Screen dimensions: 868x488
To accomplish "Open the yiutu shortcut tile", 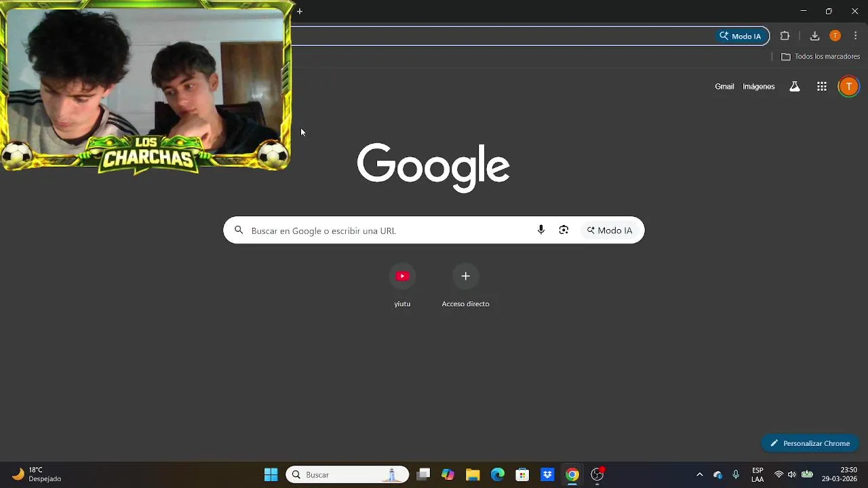I will [402, 285].
